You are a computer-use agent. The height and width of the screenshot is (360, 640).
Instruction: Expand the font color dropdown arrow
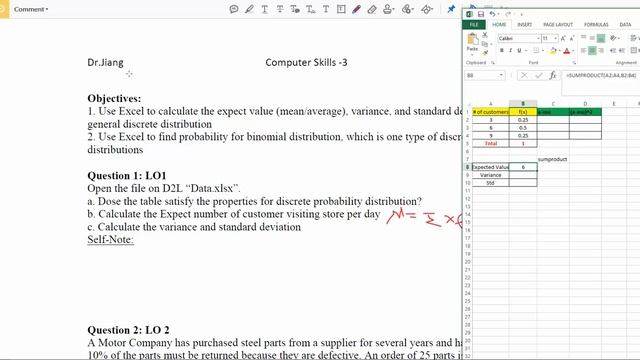pos(573,51)
